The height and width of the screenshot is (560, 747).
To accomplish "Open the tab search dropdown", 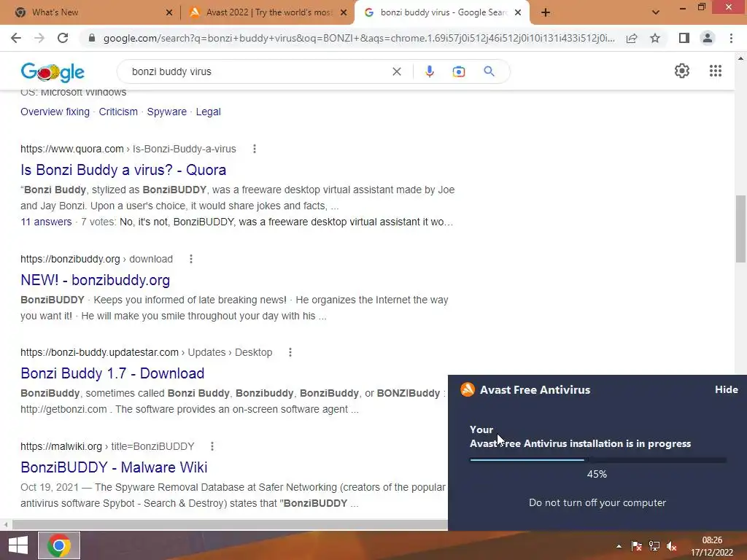I will 656,12.
